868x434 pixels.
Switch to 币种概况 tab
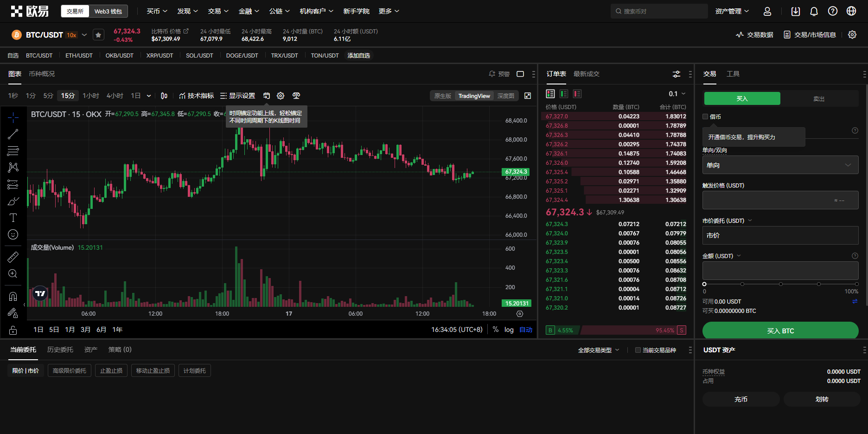coord(42,74)
